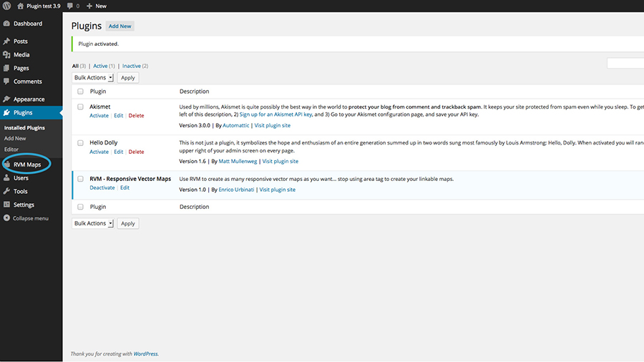Deactivate the RVM Responsive Vector Maps plugin
This screenshot has height=362, width=644.
tap(102, 187)
